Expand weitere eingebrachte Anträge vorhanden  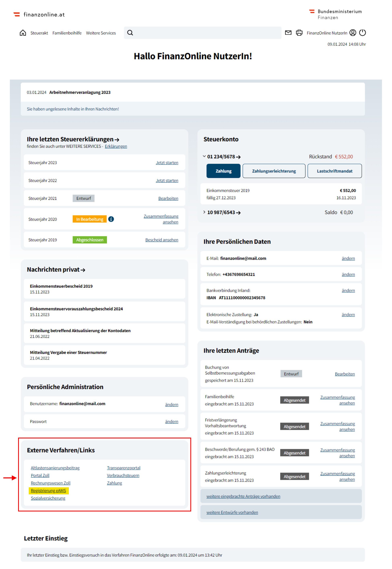tap(243, 496)
